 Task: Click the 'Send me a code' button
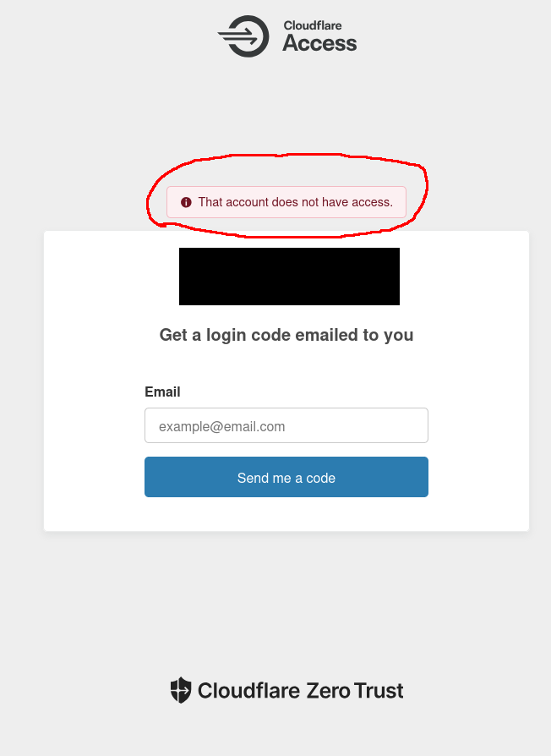[x=286, y=477]
